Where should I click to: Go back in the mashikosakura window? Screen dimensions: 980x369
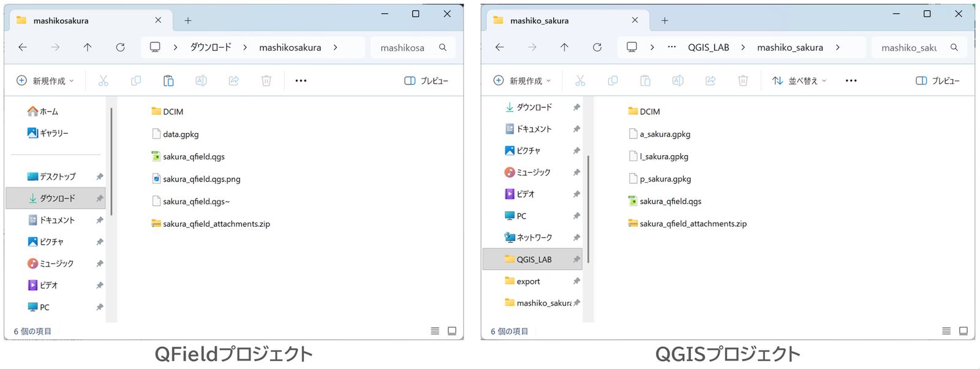23,47
